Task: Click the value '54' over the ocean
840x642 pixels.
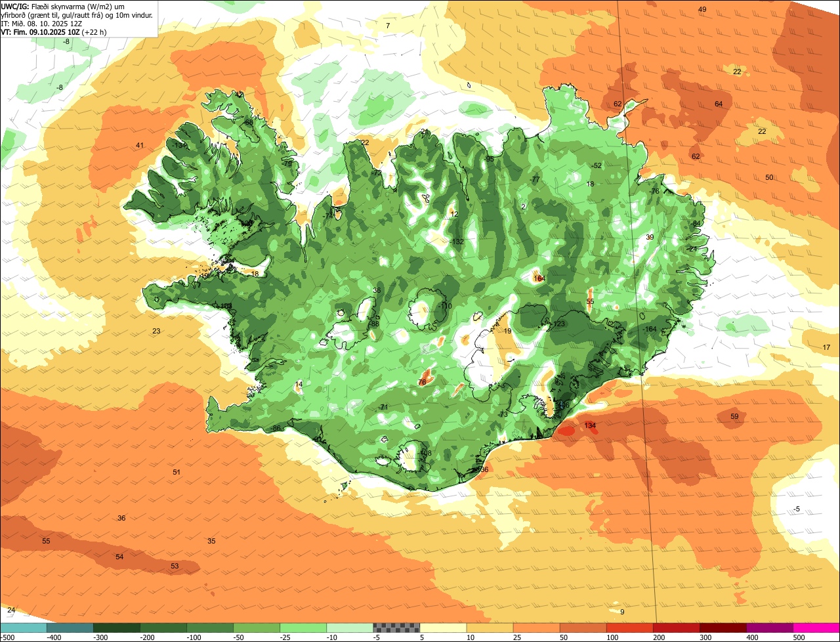Action: click(x=119, y=557)
